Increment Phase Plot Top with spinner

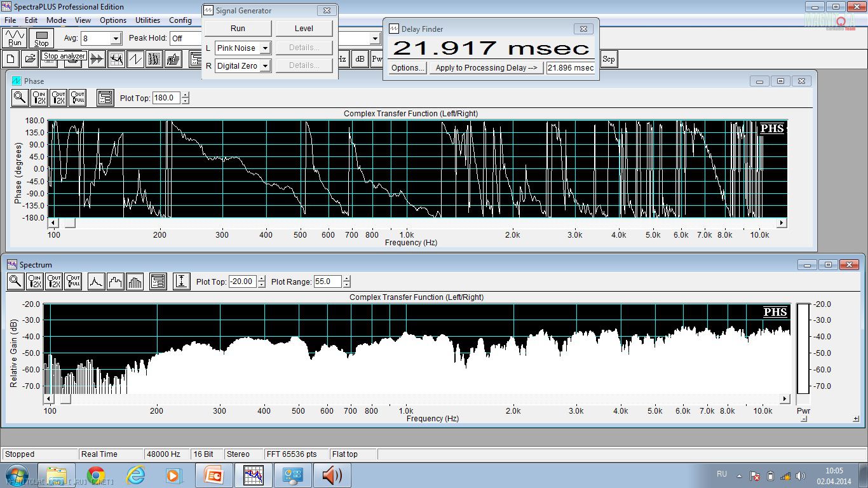tap(185, 96)
